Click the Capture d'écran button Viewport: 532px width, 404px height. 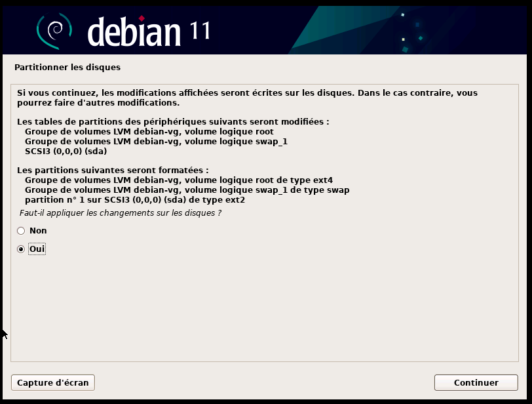click(53, 382)
